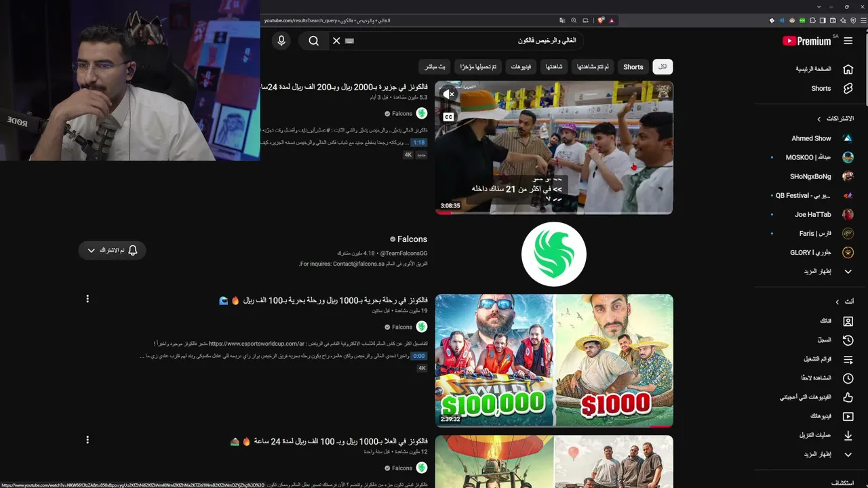Toggle closed captions on the first video preview
The width and height of the screenshot is (868, 488).
click(448, 117)
